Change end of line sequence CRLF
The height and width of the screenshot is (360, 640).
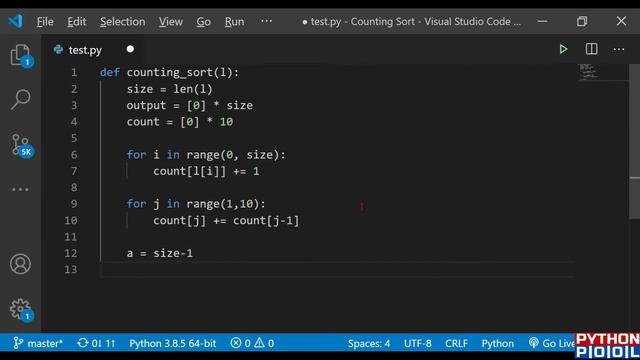coord(456,343)
